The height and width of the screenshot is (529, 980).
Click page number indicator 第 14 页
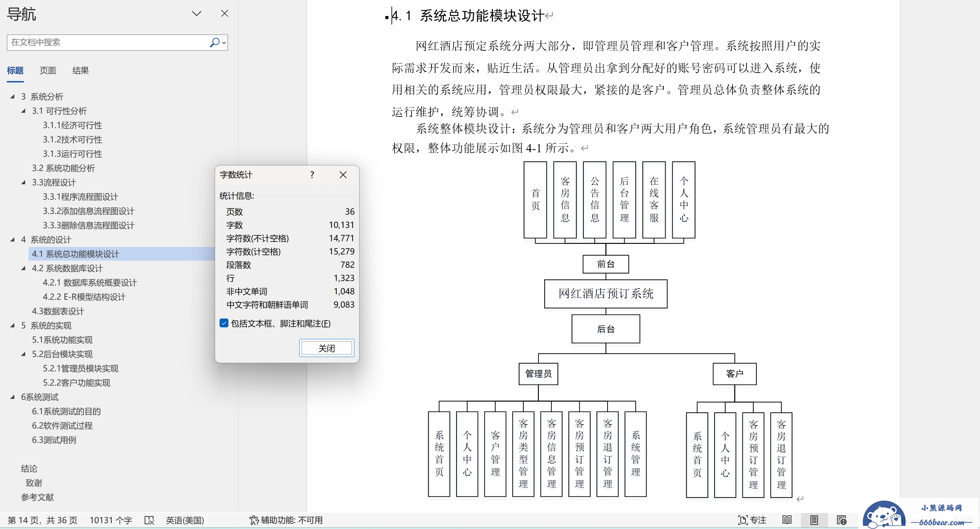[x=42, y=520]
